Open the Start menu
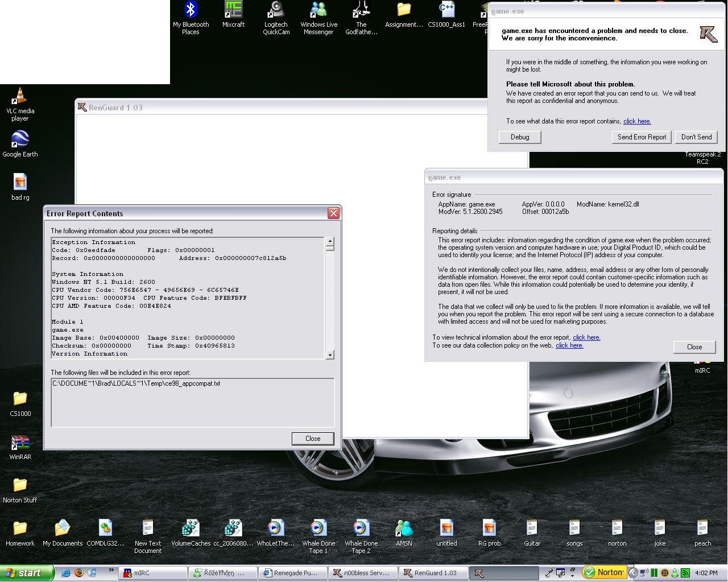 (x=27, y=573)
